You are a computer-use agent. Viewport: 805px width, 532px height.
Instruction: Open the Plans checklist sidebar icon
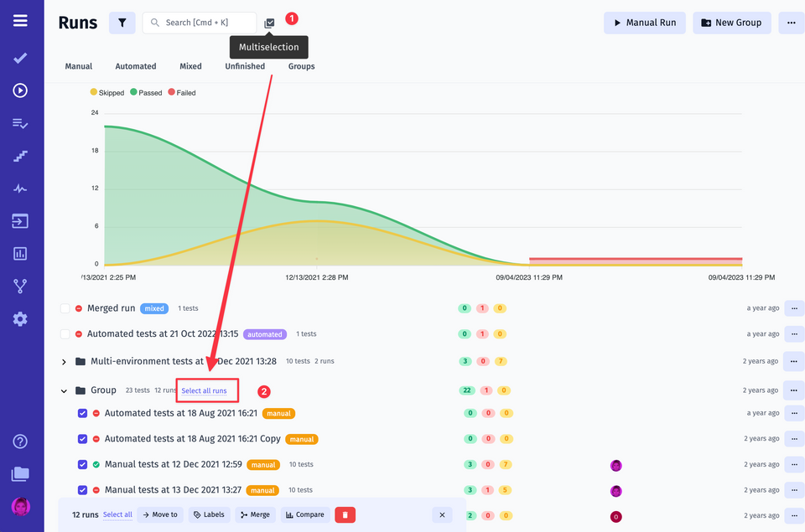coord(20,123)
